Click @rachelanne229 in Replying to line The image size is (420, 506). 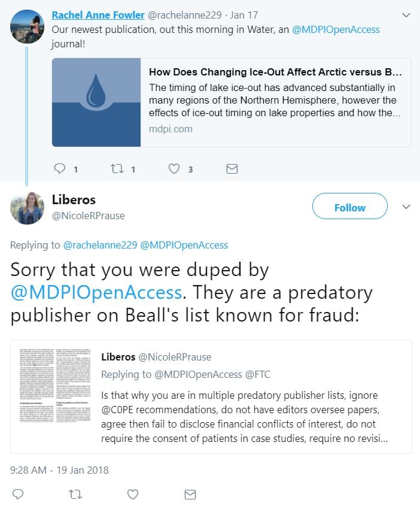pyautogui.click(x=99, y=245)
